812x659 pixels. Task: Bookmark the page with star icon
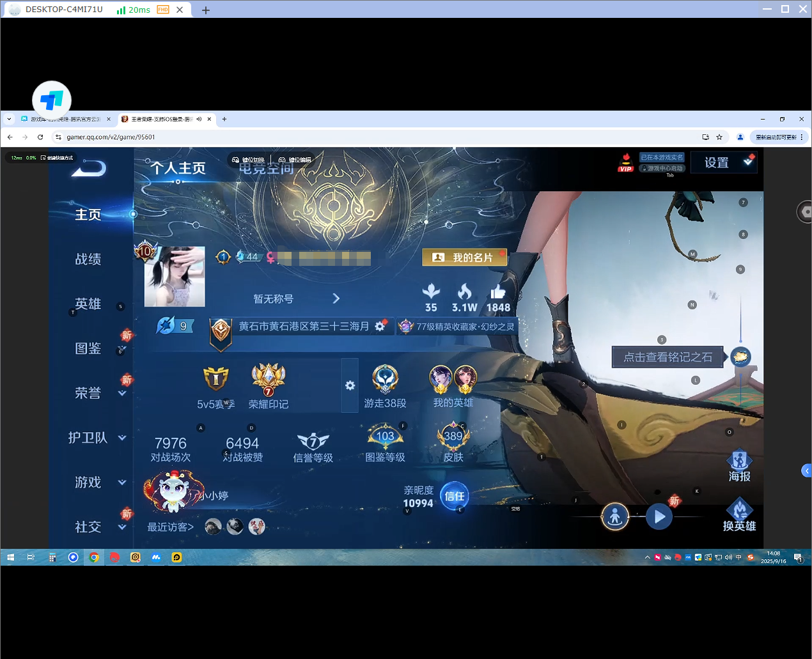pyautogui.click(x=719, y=137)
